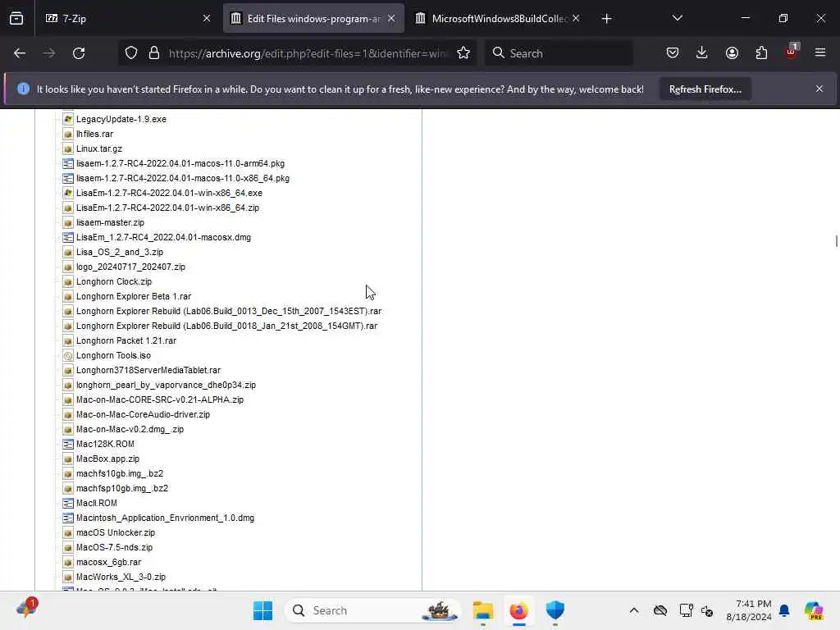The height and width of the screenshot is (630, 840).
Task: Click the file icon beside Mac128K.ROM
Action: 68,444
